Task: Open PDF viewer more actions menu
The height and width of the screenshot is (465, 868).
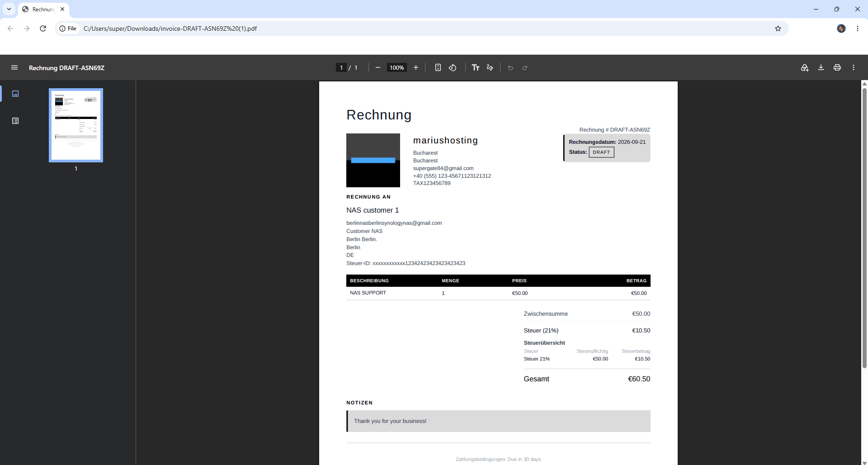Action: tap(854, 67)
